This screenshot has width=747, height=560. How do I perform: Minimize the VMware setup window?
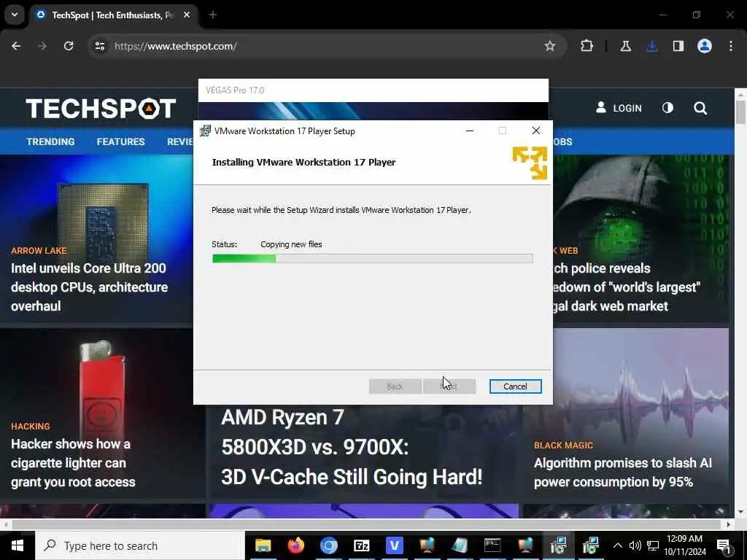pos(470,131)
